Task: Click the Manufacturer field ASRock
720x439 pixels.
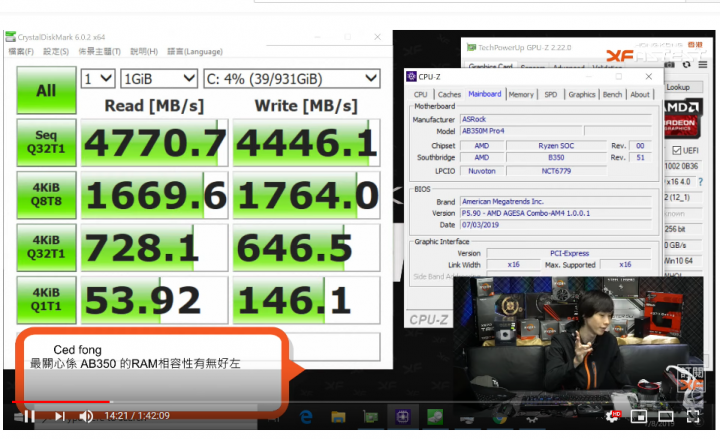Action: [556, 119]
